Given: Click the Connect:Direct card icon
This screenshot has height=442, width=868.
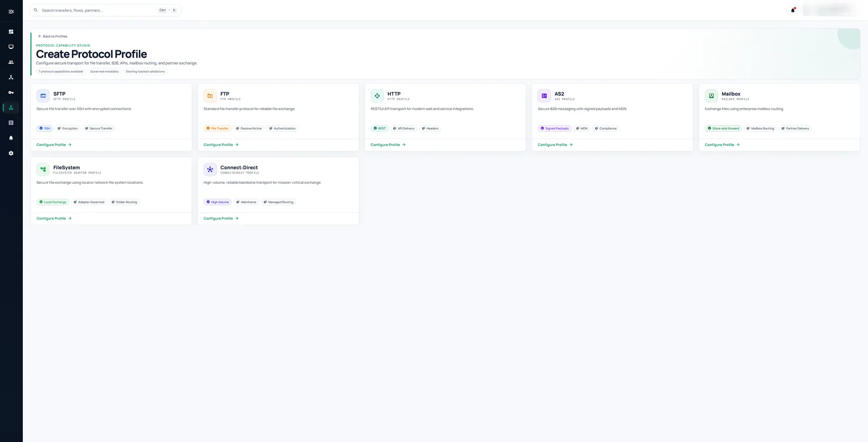Looking at the screenshot, I should pyautogui.click(x=210, y=169).
